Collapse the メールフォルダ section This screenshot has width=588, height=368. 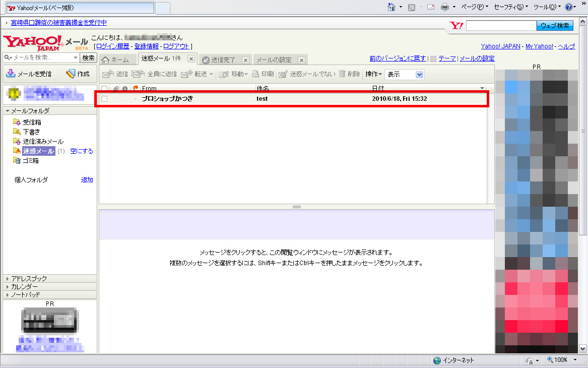point(8,111)
